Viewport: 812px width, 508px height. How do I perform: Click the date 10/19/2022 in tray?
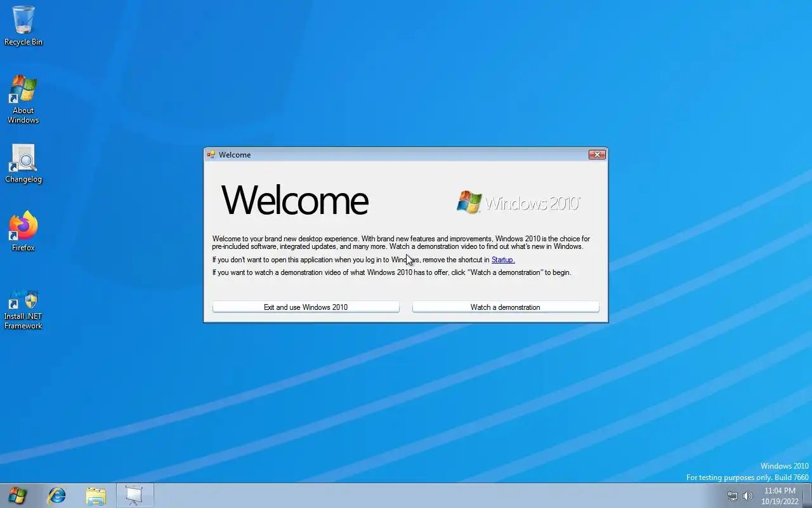[x=780, y=501]
